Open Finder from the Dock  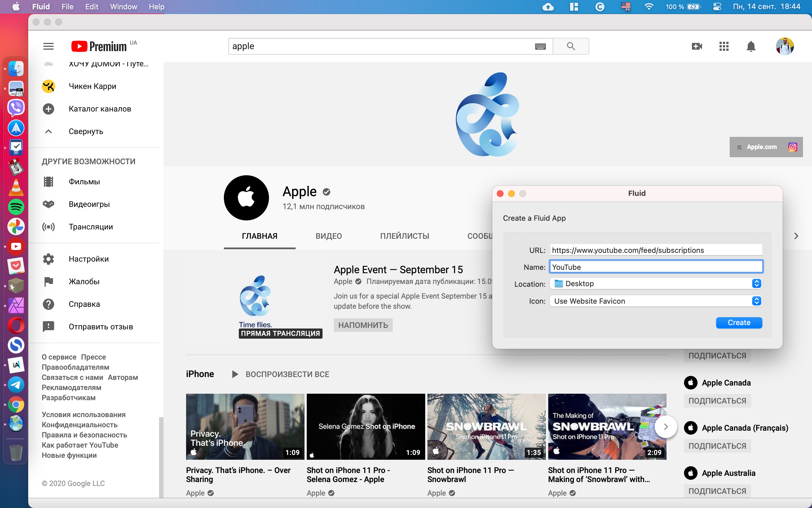16,69
